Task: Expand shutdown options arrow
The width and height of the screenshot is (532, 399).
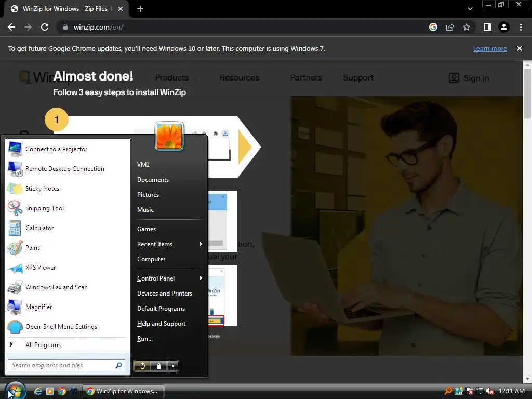Action: 172,366
